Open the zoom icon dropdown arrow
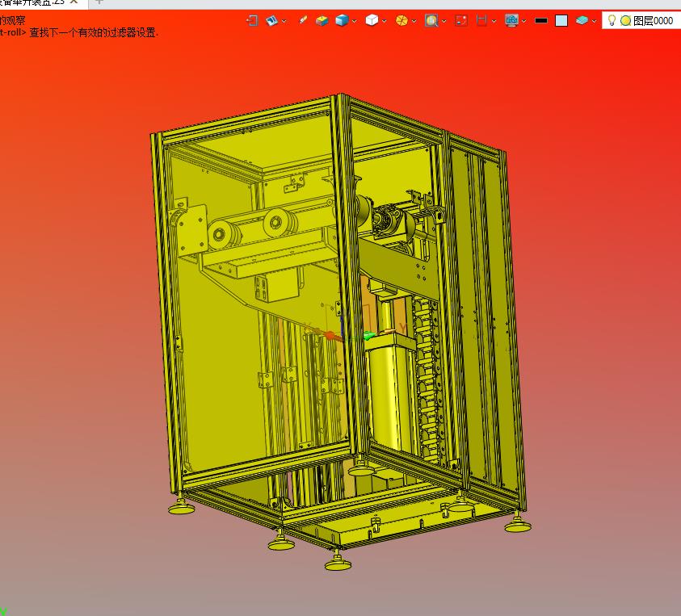 (x=443, y=21)
